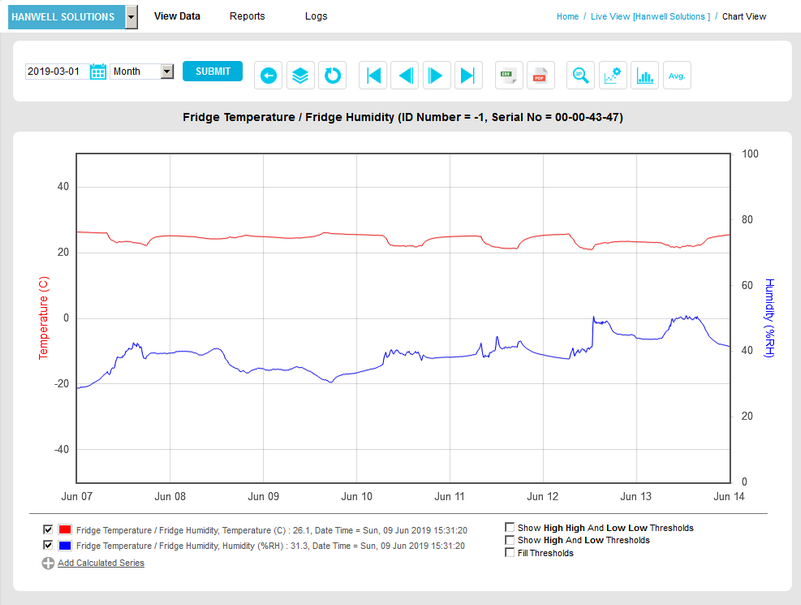The width and height of the screenshot is (801, 605).
Task: Open the Month period dropdown
Action: pos(142,72)
